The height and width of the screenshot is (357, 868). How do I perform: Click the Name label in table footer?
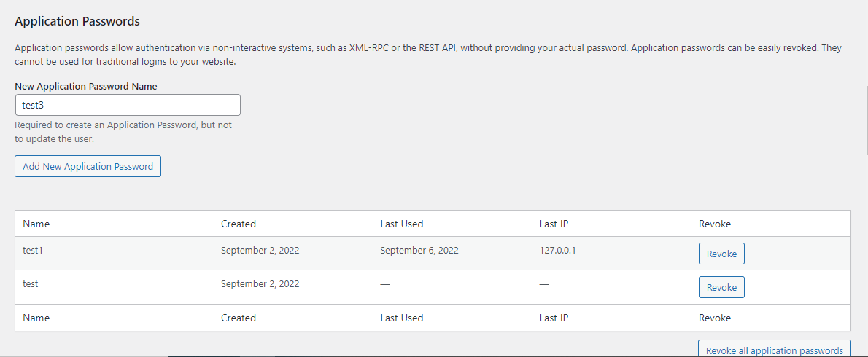36,318
